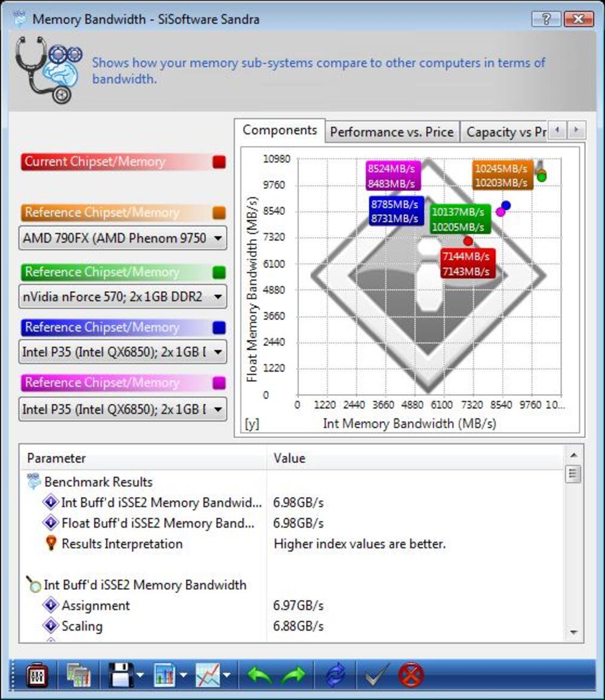Click the window title bar app icon
The width and height of the screenshot is (605, 700).
[20, 19]
